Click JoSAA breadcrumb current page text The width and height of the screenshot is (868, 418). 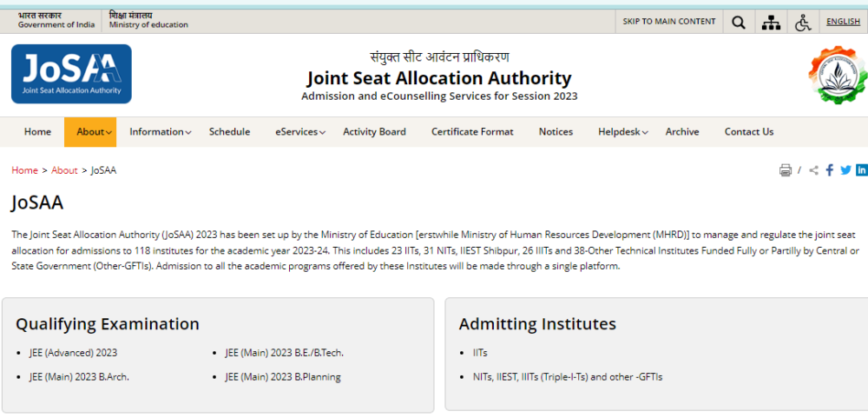point(103,170)
